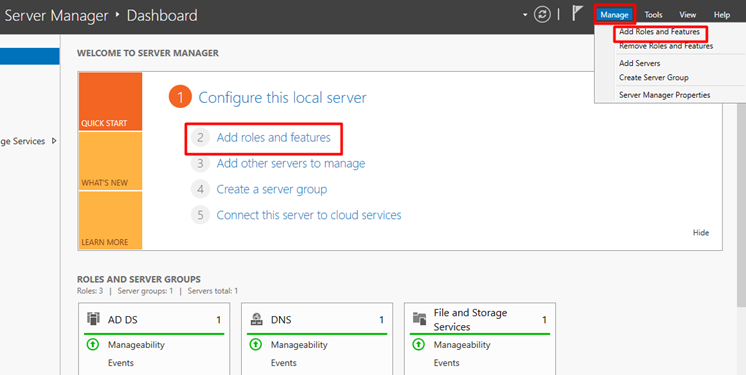This screenshot has height=375, width=746.
Task: Open the Manage menu
Action: point(614,15)
